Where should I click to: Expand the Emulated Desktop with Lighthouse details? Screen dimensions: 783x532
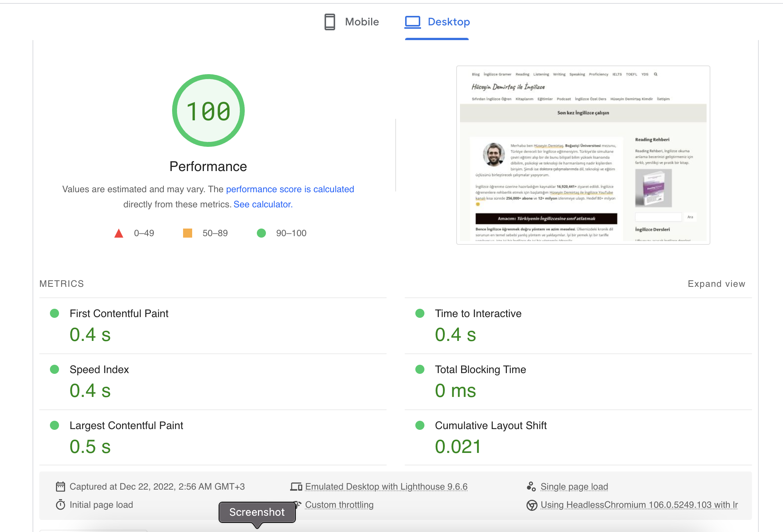(386, 487)
